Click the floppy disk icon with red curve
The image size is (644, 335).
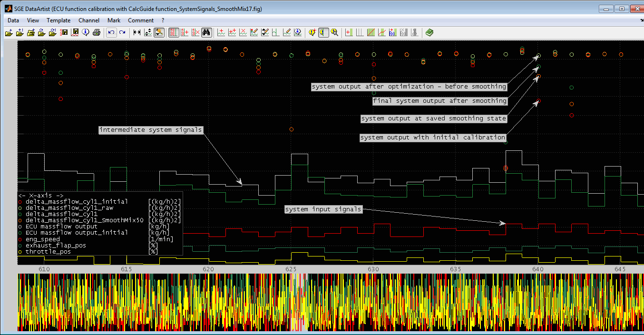click(75, 32)
